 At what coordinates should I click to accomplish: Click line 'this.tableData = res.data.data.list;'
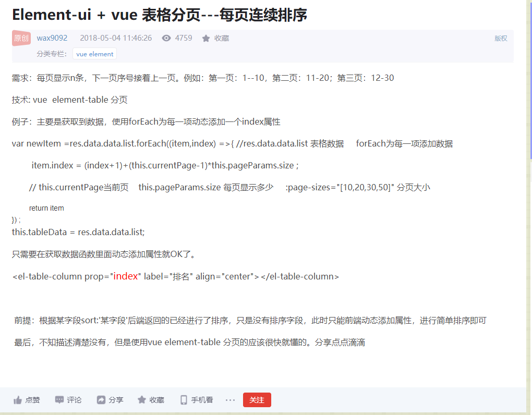[78, 232]
